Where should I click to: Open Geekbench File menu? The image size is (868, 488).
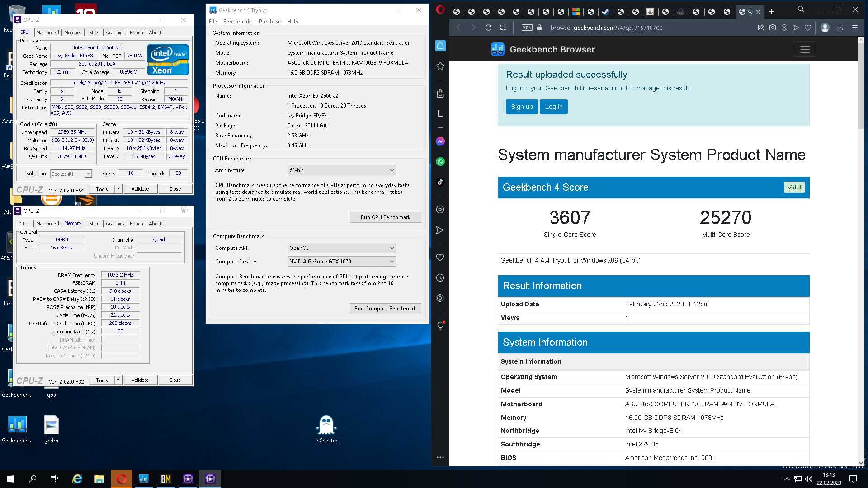point(213,22)
